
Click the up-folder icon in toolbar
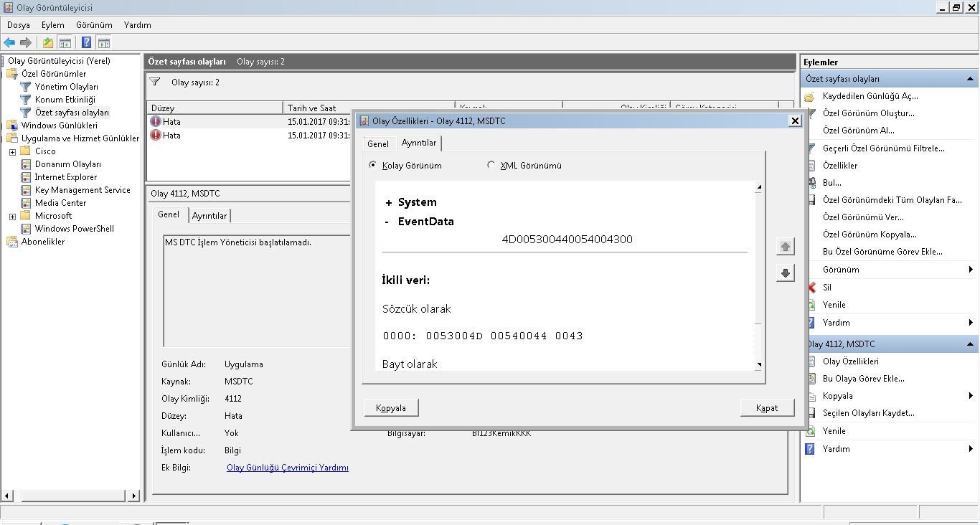pos(47,43)
